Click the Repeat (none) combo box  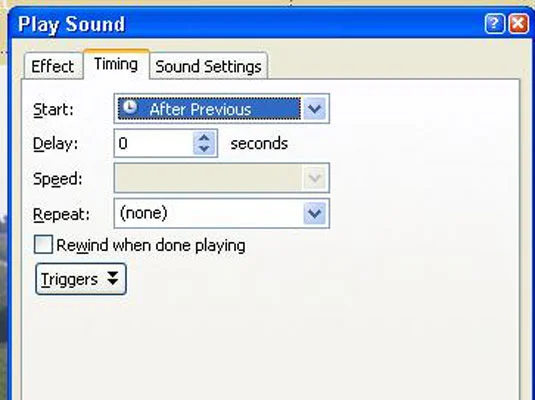click(222, 213)
